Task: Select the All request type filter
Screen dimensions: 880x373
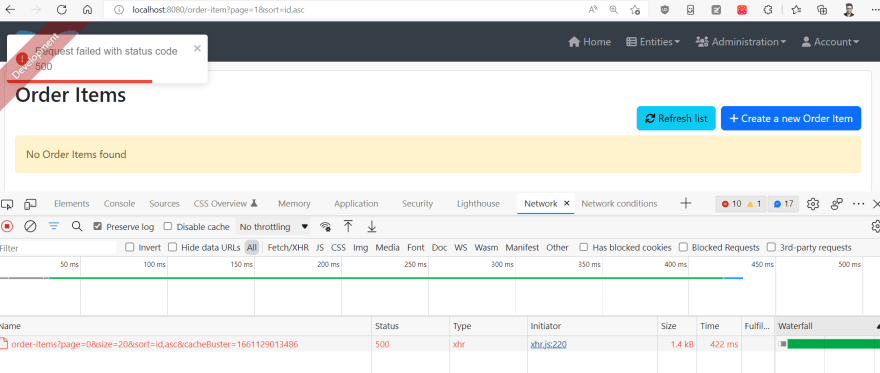Action: coord(252,247)
